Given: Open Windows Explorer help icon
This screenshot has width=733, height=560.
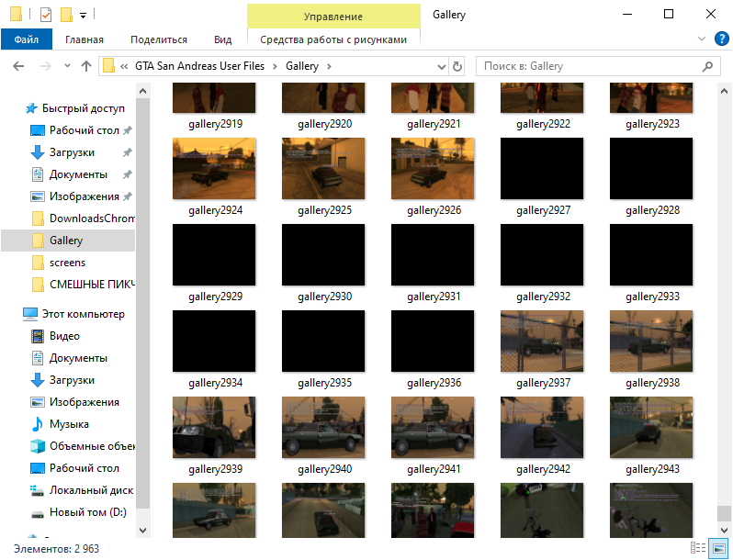Looking at the screenshot, I should pos(722,39).
